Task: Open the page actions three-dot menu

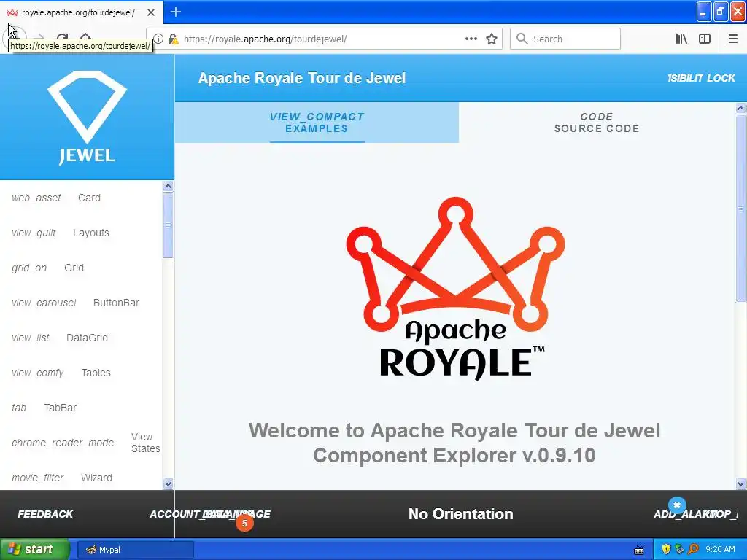Action: coord(471,39)
